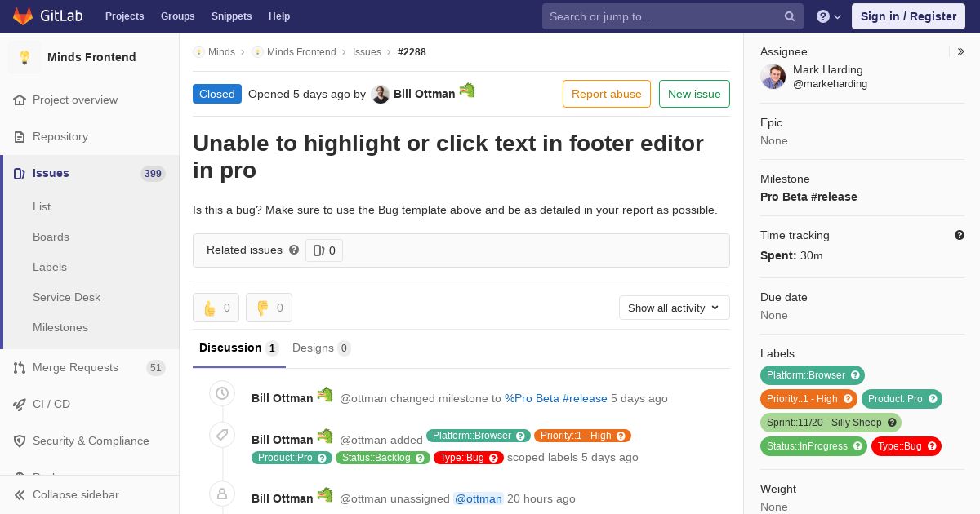This screenshot has height=514, width=980.
Task: Click the Project overview home icon
Action: (x=20, y=100)
